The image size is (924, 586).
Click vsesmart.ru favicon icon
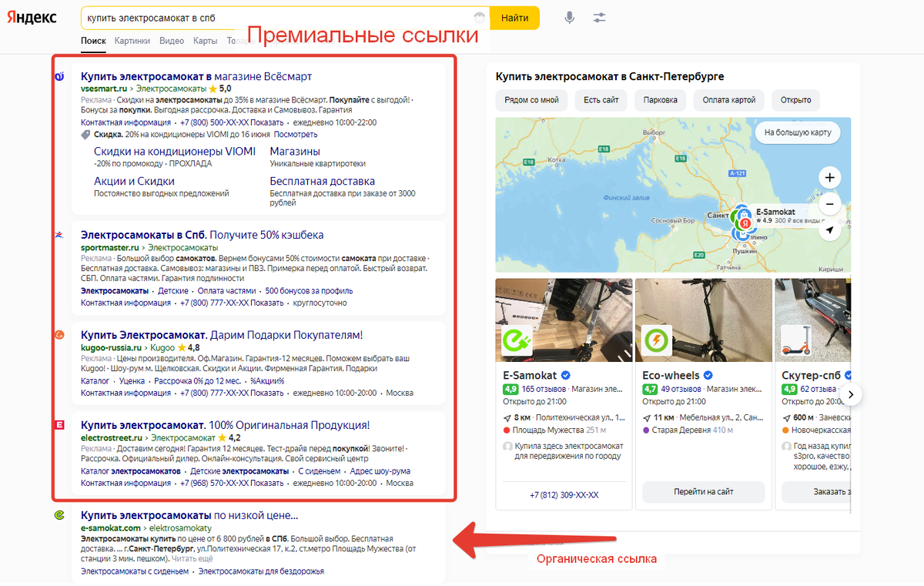click(59, 76)
